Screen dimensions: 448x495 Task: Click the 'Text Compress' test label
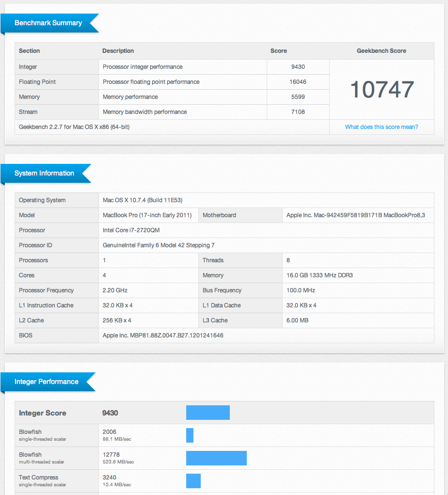click(38, 478)
